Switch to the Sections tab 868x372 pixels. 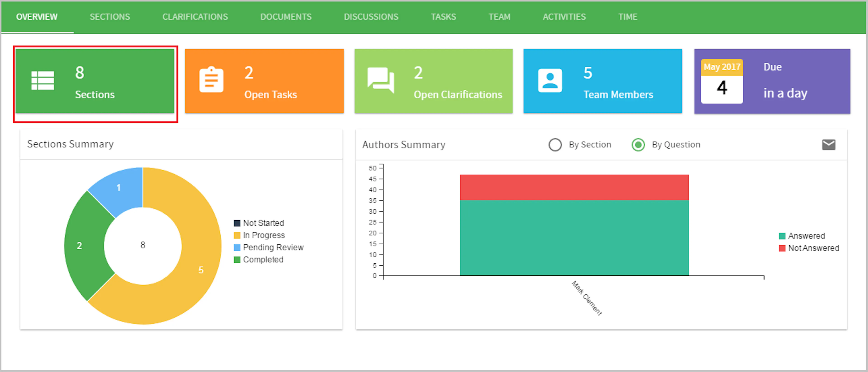tap(110, 17)
